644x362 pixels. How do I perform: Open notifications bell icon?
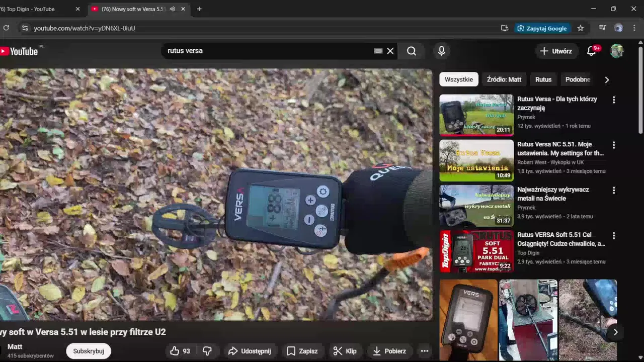click(592, 51)
